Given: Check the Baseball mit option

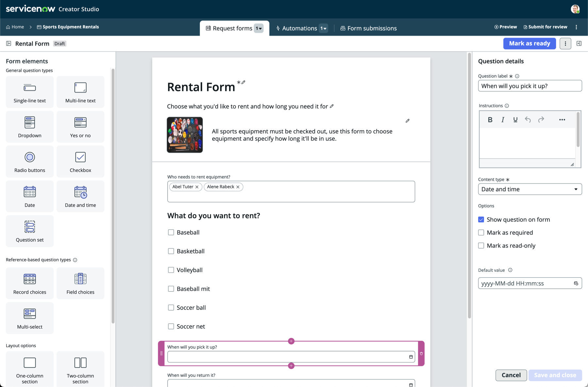Looking at the screenshot, I should pos(171,289).
